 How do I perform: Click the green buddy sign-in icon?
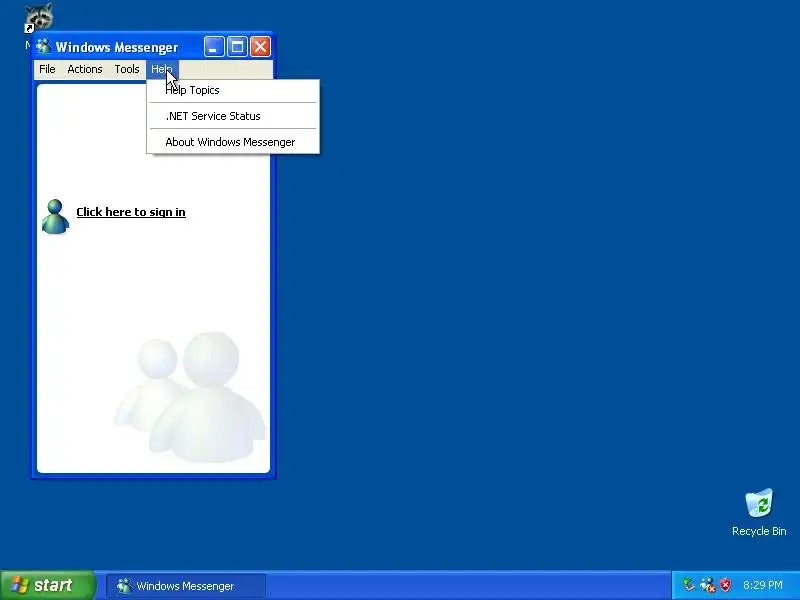(55, 217)
